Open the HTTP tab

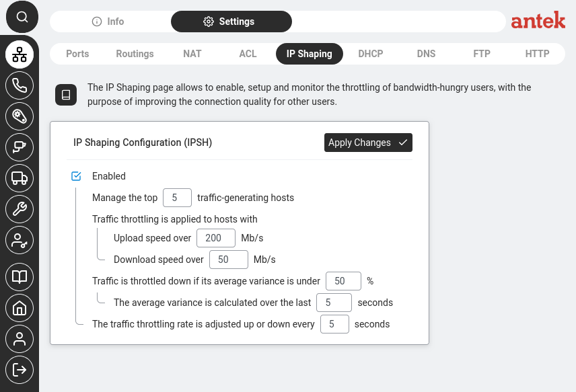pyautogui.click(x=537, y=54)
